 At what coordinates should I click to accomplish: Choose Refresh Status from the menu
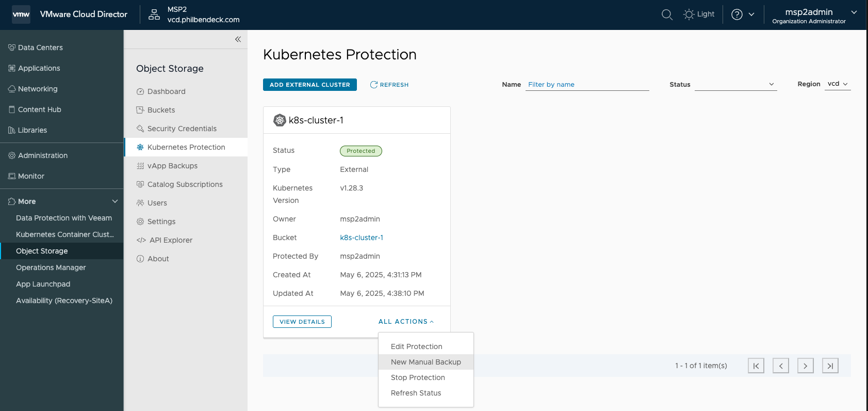(x=426, y=393)
